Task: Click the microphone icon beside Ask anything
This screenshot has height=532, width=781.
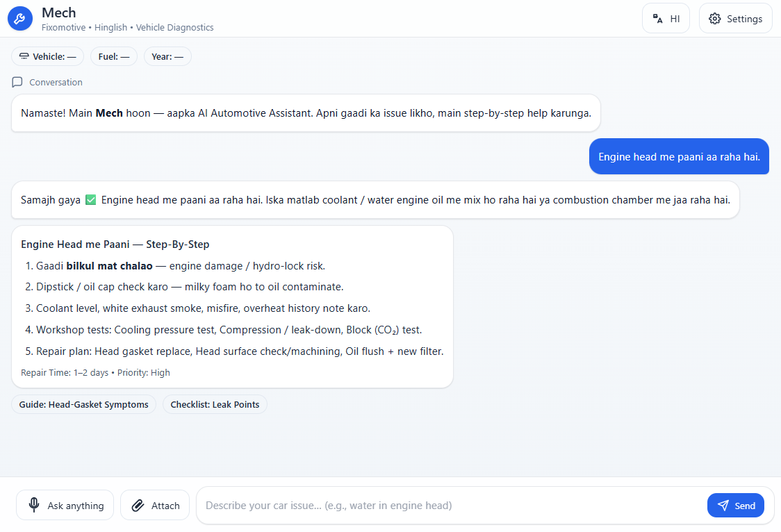Action: tap(34, 505)
